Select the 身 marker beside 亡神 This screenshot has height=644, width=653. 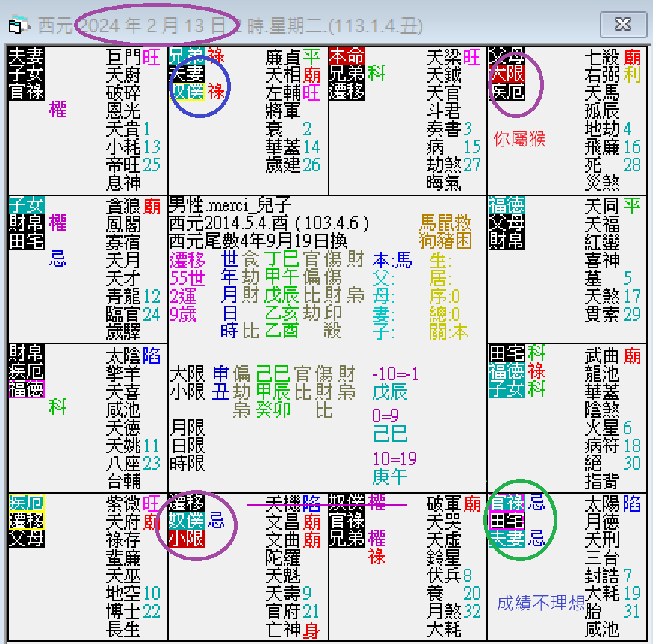tap(312, 630)
